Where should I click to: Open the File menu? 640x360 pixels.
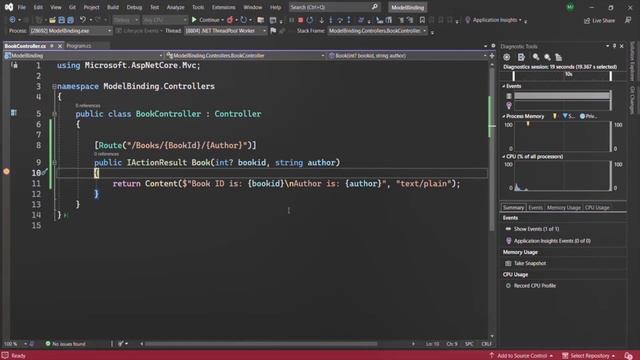tap(22, 7)
